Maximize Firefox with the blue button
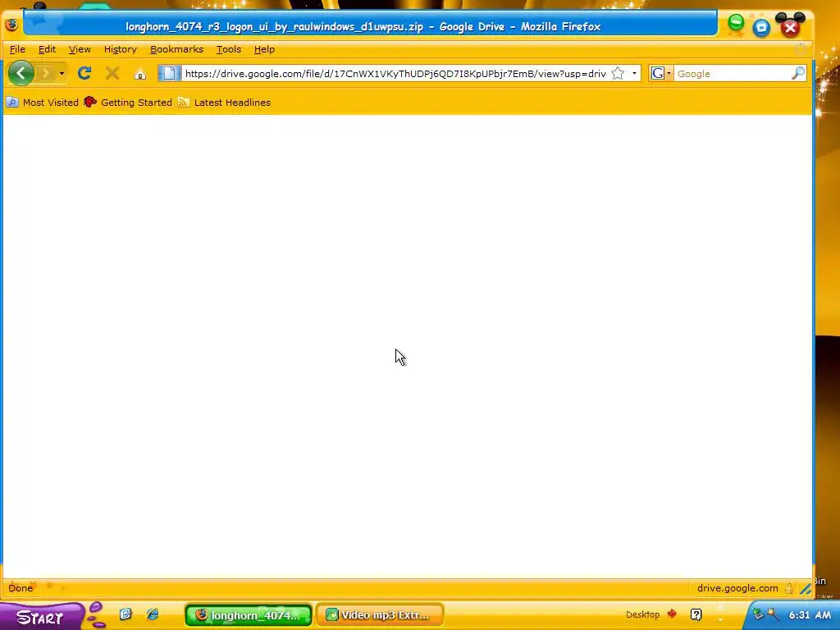 pyautogui.click(x=761, y=27)
